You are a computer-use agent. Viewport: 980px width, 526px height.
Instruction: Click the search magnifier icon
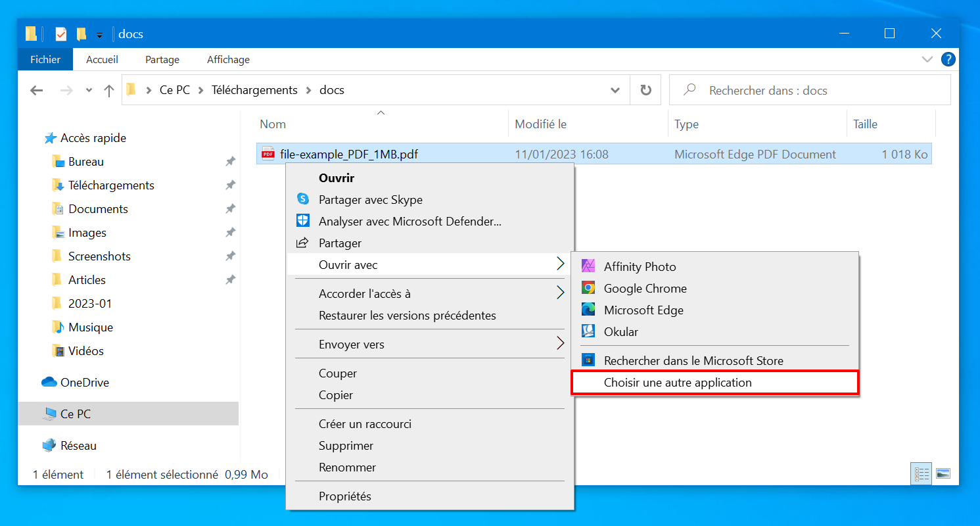(x=690, y=90)
